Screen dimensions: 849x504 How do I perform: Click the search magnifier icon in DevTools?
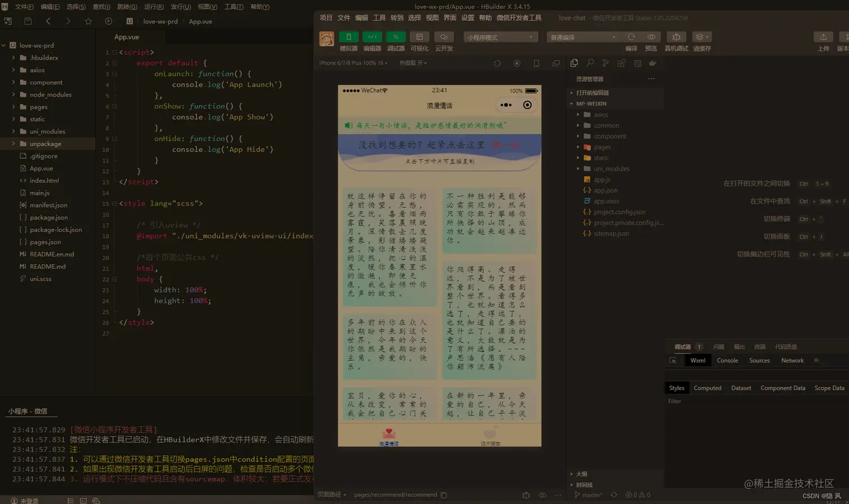[590, 63]
